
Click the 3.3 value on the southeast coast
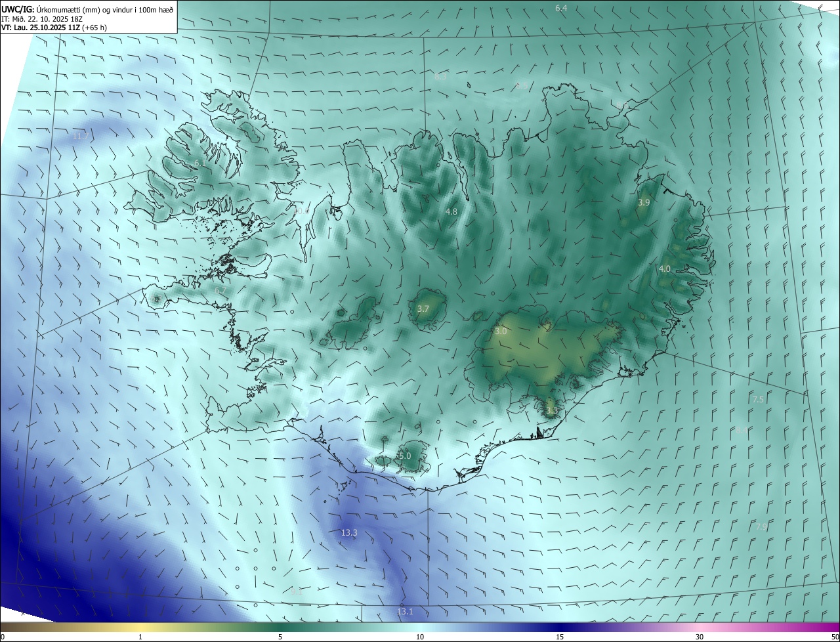point(551,411)
